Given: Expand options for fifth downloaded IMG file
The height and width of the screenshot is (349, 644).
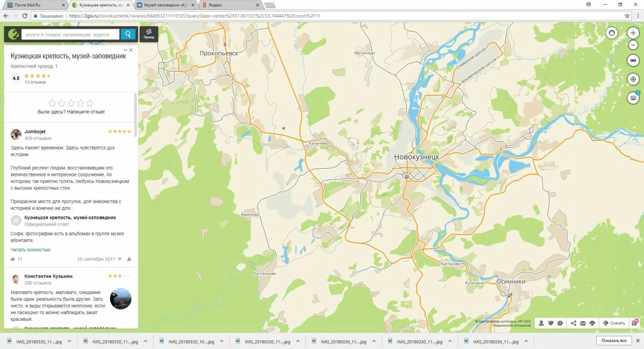Looking at the screenshot, I should coord(374,341).
